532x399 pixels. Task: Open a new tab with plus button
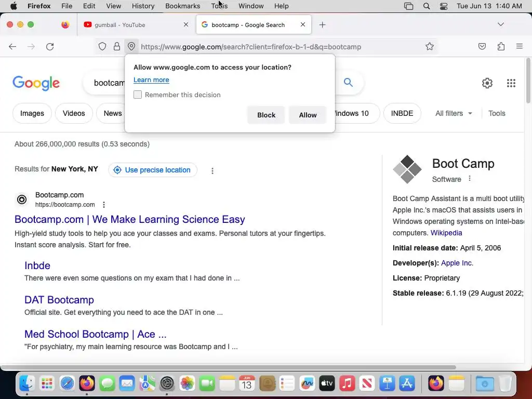click(322, 25)
